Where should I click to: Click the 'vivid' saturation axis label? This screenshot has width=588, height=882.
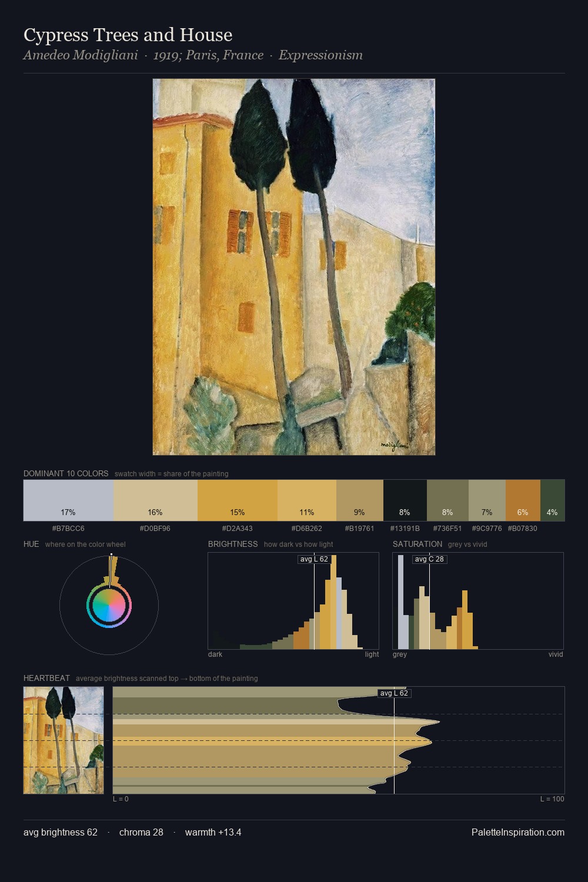click(x=556, y=654)
